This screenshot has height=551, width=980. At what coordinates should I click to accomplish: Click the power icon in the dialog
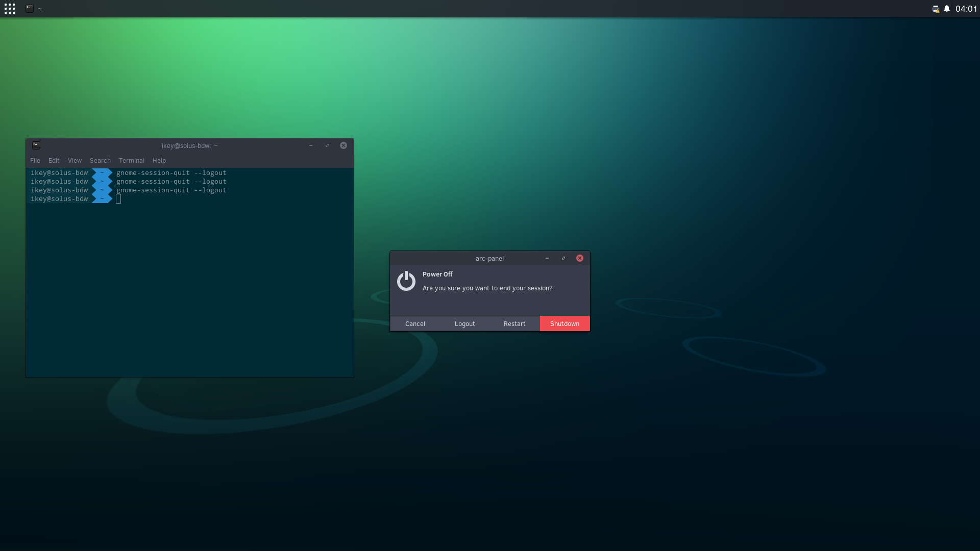pyautogui.click(x=406, y=281)
